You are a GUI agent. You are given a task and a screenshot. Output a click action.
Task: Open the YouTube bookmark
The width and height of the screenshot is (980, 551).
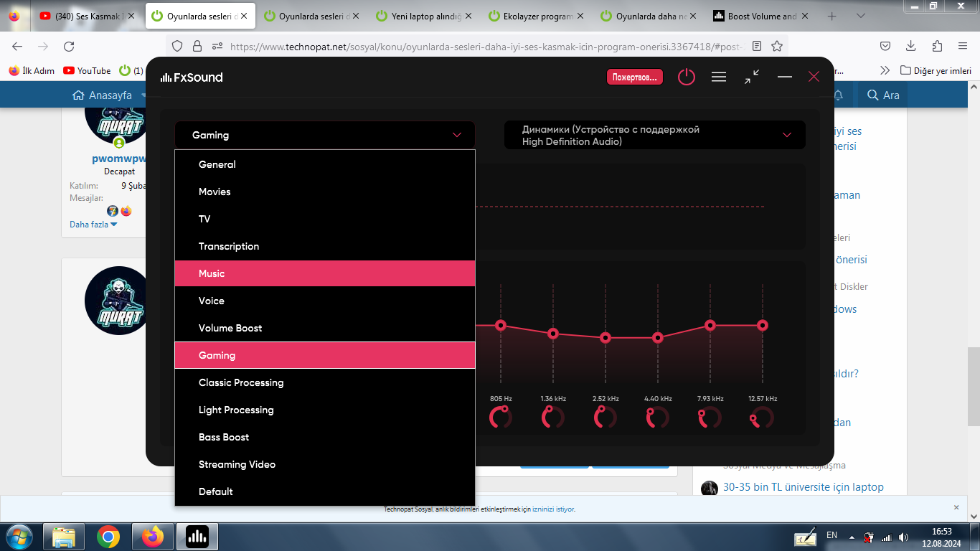pos(87,70)
